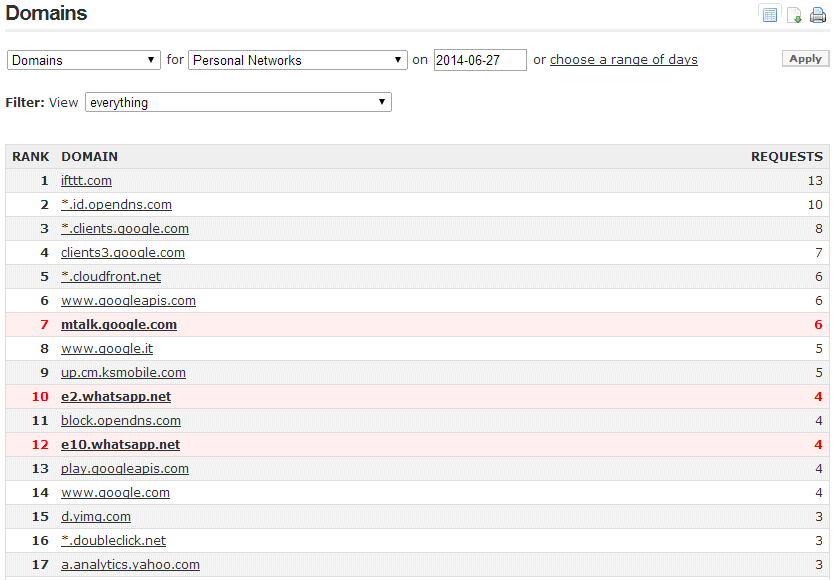Click the download report icon

click(794, 14)
